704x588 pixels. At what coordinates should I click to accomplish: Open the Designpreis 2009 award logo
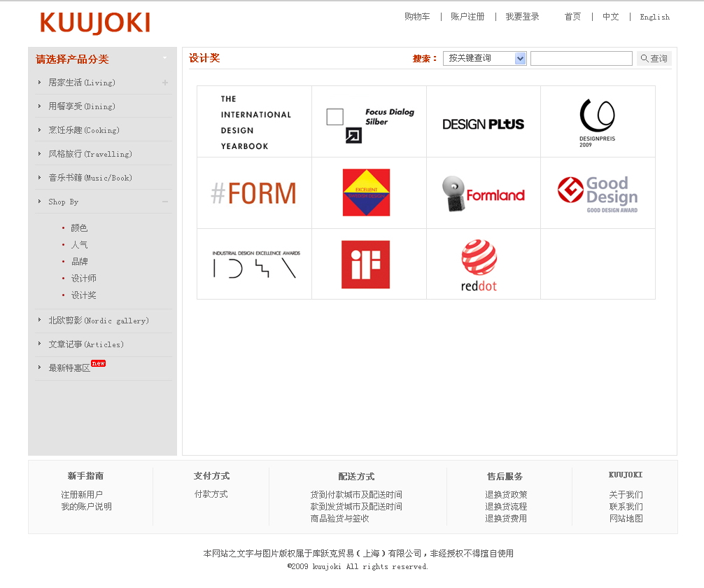pos(597,122)
